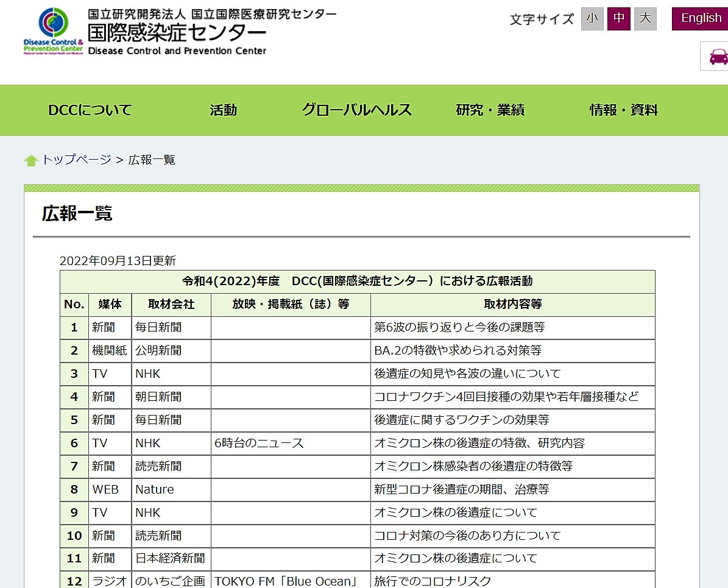Open the 情報・資料 menu
Screen dimensions: 728x588
pyautogui.click(x=624, y=110)
